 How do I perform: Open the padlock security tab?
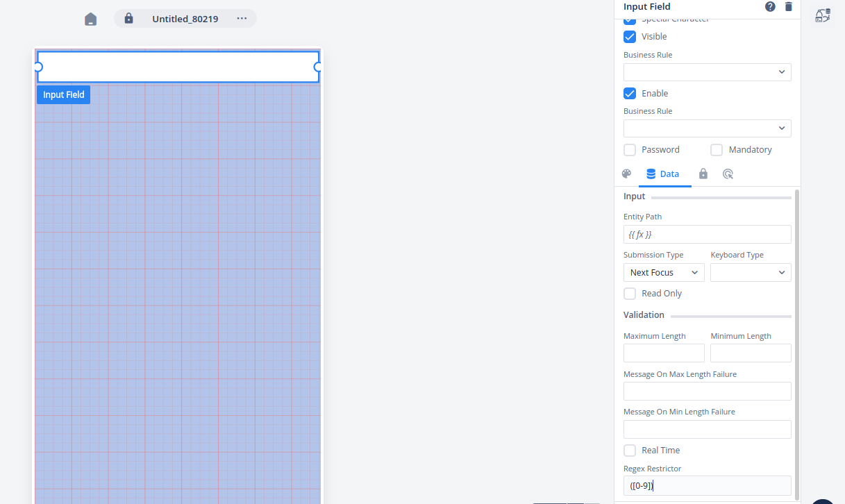(703, 174)
